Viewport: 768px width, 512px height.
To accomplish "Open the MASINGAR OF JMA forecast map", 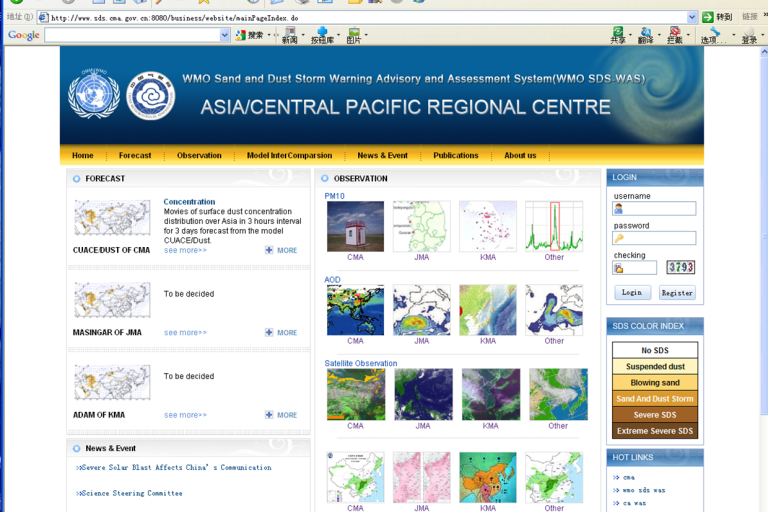I will (112, 300).
